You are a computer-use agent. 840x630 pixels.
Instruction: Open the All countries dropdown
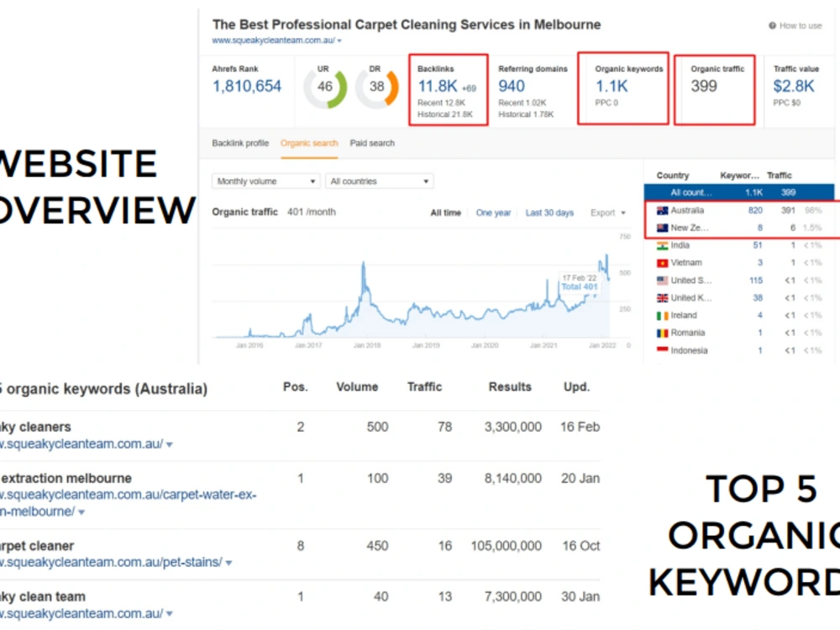380,181
